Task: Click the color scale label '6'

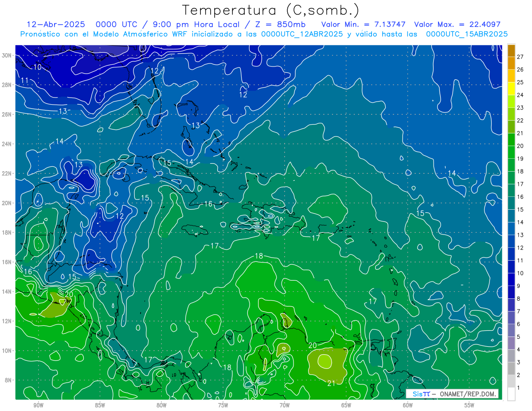Action: pyautogui.click(x=519, y=324)
